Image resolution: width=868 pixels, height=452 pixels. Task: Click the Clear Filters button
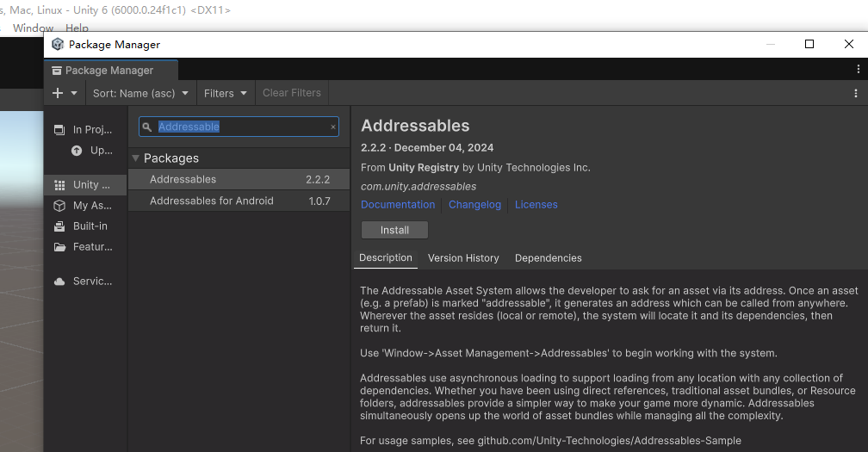292,93
